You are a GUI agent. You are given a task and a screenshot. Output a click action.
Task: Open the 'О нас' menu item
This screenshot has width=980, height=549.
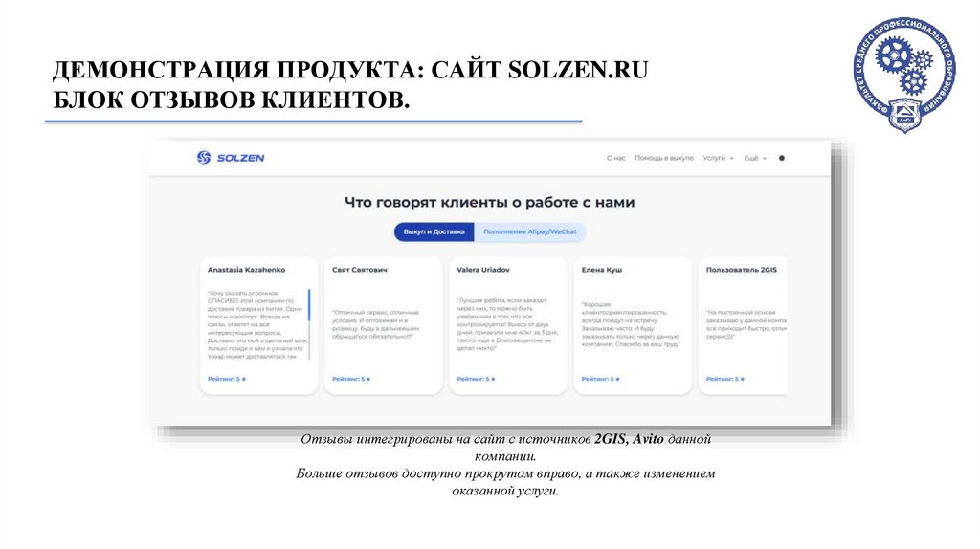615,158
